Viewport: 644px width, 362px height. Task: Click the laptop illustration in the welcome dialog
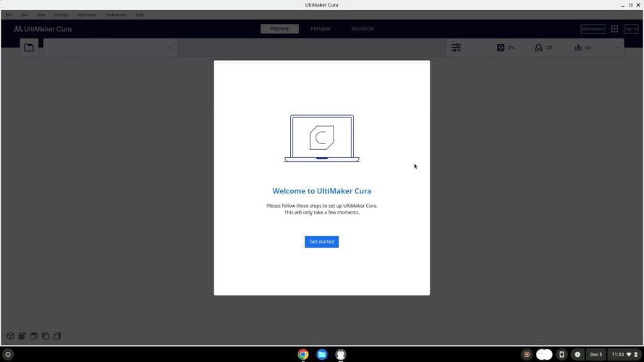click(322, 138)
